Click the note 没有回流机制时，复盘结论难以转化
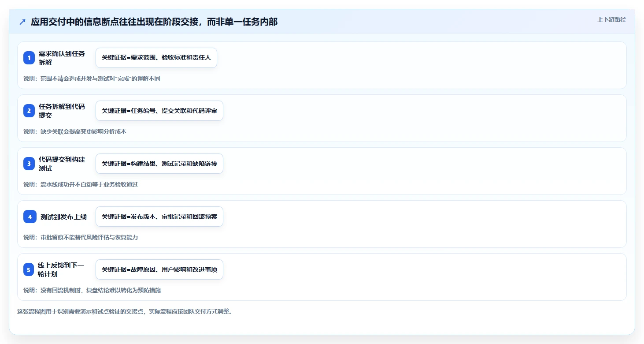This screenshot has height=344, width=644. click(x=92, y=290)
